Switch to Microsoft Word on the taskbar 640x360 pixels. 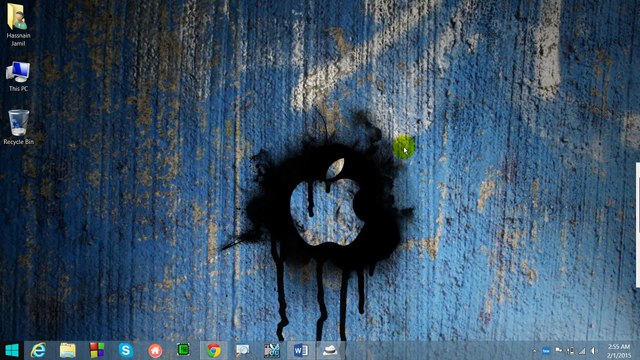[x=301, y=350]
